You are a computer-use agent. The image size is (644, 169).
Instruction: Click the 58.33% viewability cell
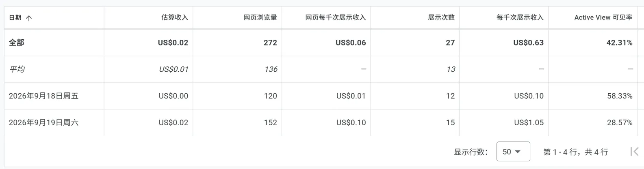coord(620,96)
